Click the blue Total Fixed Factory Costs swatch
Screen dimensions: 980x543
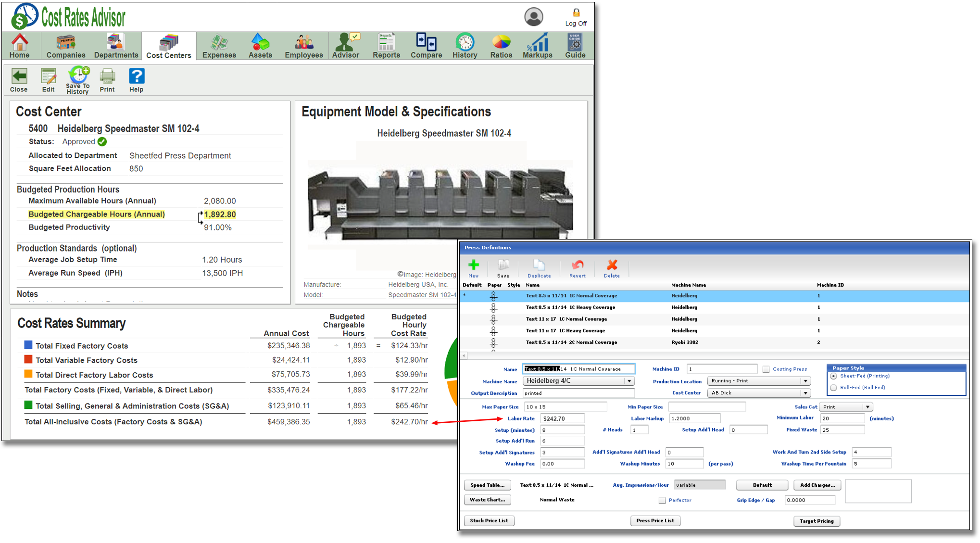[x=28, y=345]
